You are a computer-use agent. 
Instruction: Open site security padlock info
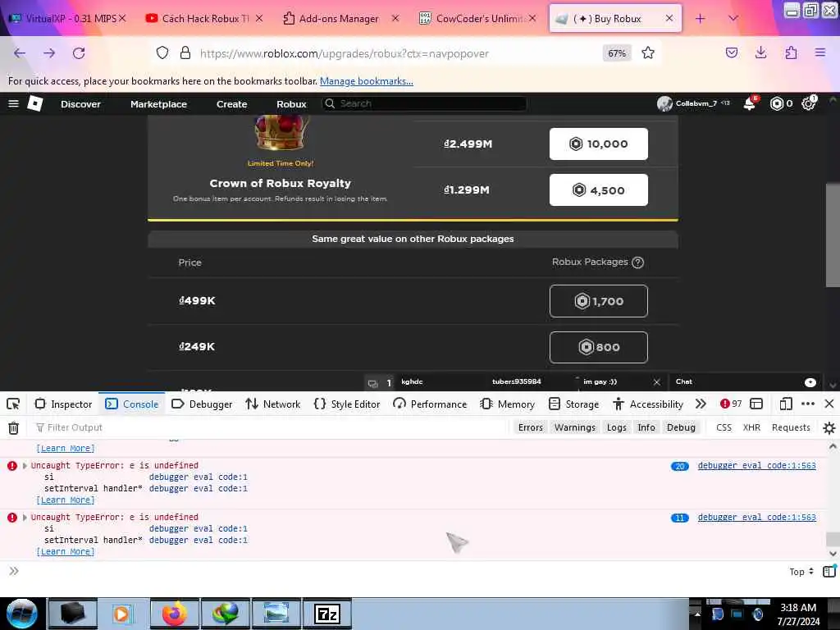pyautogui.click(x=185, y=53)
